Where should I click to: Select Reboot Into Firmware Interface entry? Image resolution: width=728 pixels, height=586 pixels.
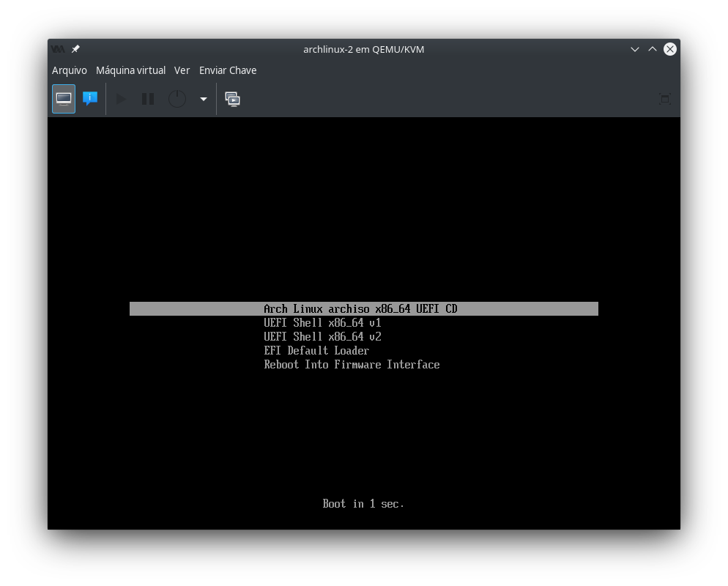click(352, 365)
